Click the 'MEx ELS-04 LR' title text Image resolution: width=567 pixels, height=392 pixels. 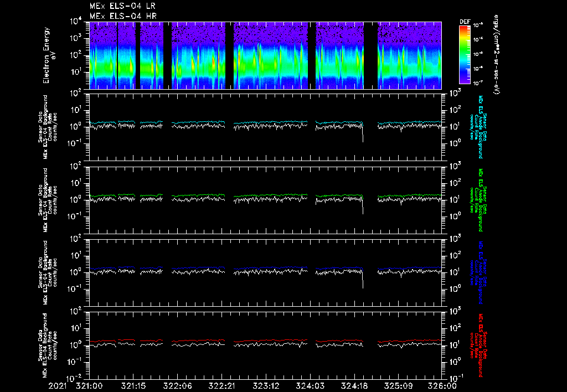[x=123, y=6]
